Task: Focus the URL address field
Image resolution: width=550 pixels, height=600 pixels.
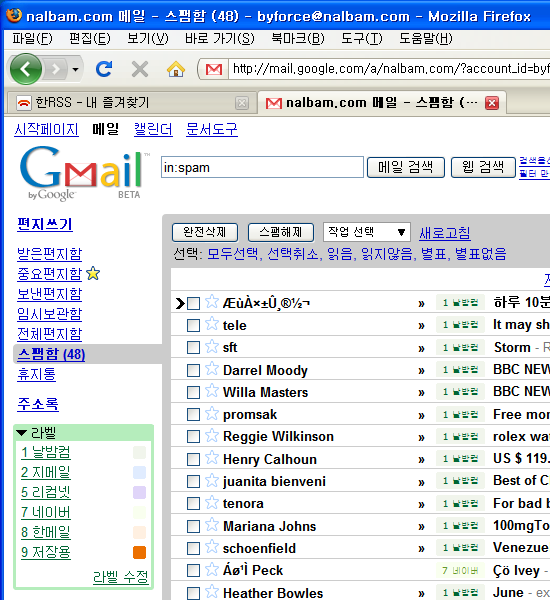Action: click(389, 69)
